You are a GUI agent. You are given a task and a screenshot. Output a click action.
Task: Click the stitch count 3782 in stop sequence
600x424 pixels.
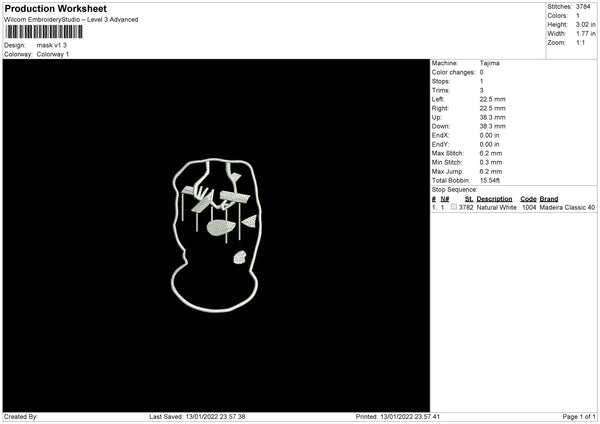(466, 207)
